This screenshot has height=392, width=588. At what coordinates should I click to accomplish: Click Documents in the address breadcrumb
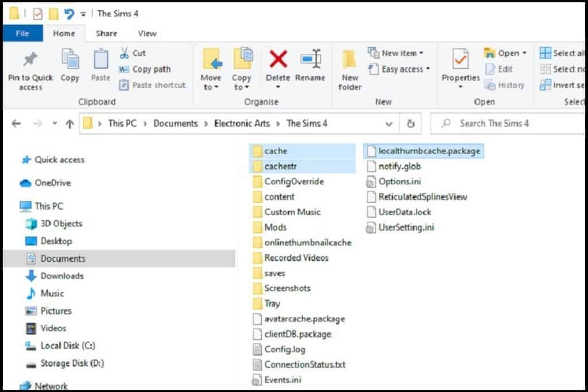point(176,123)
